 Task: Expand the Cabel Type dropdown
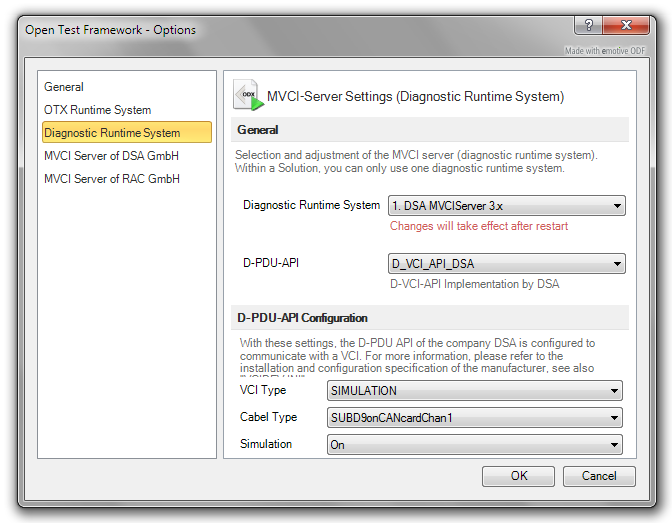coord(475,418)
